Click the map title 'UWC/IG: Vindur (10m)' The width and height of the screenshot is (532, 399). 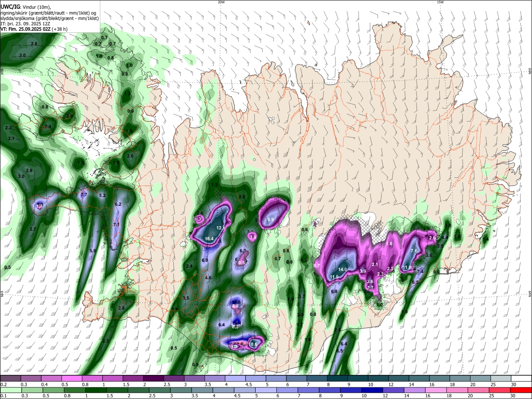coord(25,7)
